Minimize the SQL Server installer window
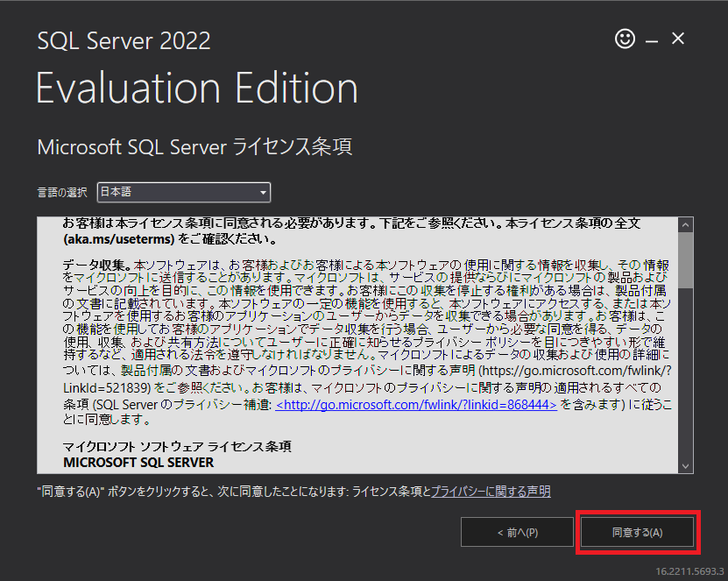Image resolution: width=728 pixels, height=581 pixels. (652, 41)
